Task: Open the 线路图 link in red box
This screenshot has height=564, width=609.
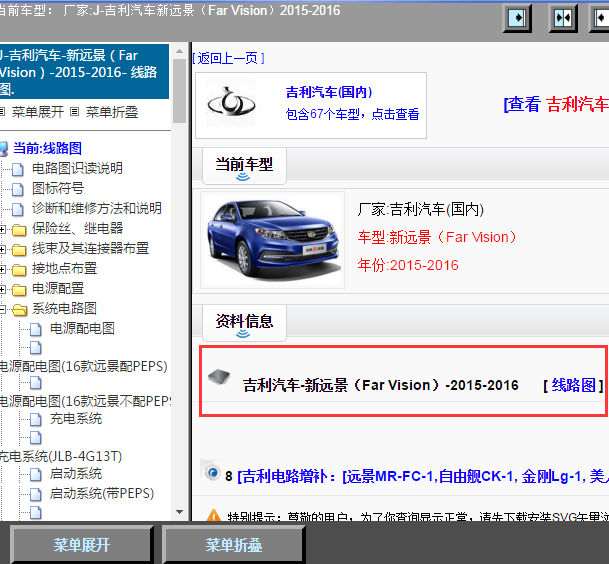Action: (574, 385)
